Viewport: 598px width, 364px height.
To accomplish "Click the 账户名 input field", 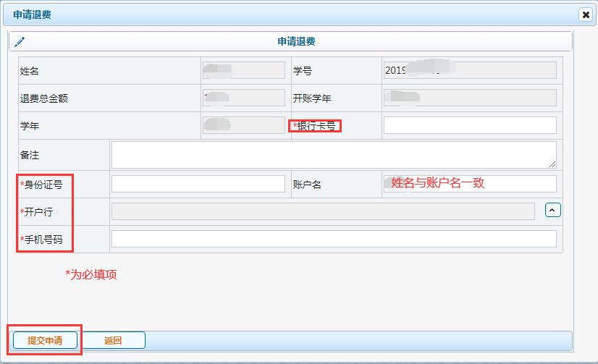I will (x=469, y=184).
